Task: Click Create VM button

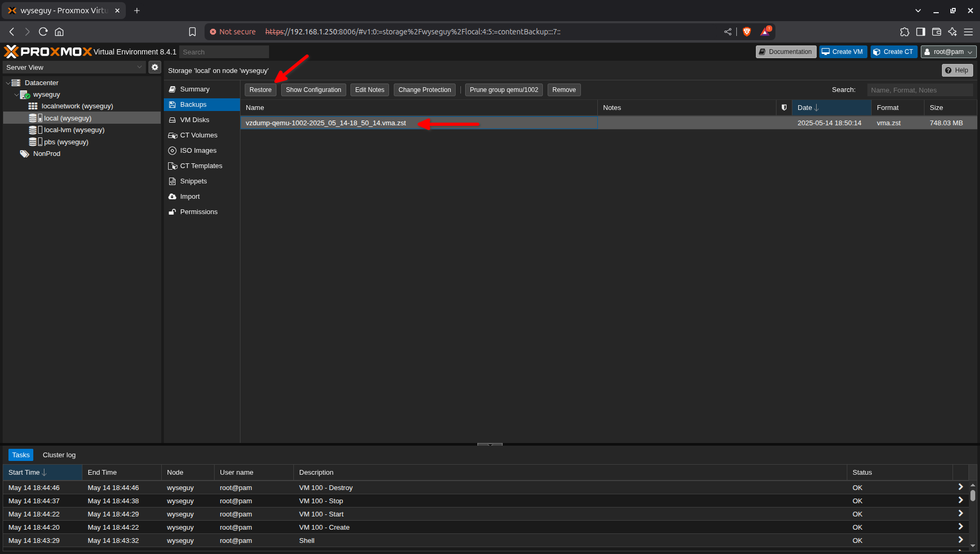Action: (x=843, y=52)
